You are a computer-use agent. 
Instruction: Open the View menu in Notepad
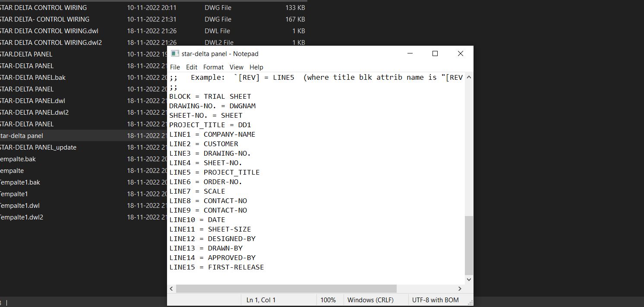pyautogui.click(x=236, y=67)
